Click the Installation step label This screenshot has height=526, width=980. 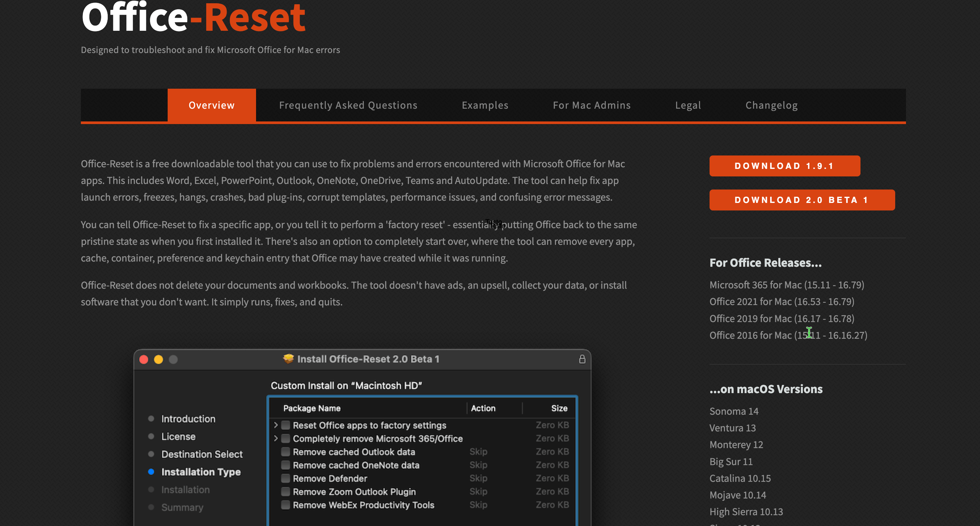coord(185,490)
